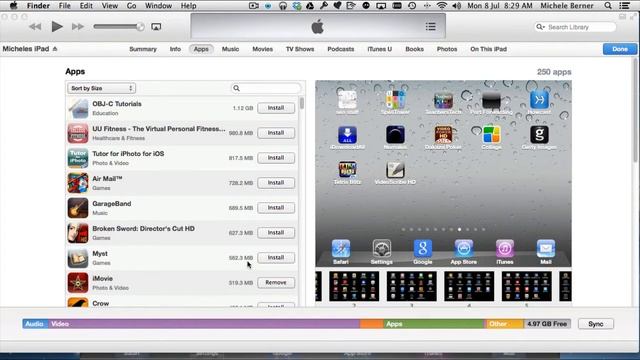Select the Collage app on home screen
Image resolution: width=640 pixels, height=360 pixels.
(x=491, y=135)
